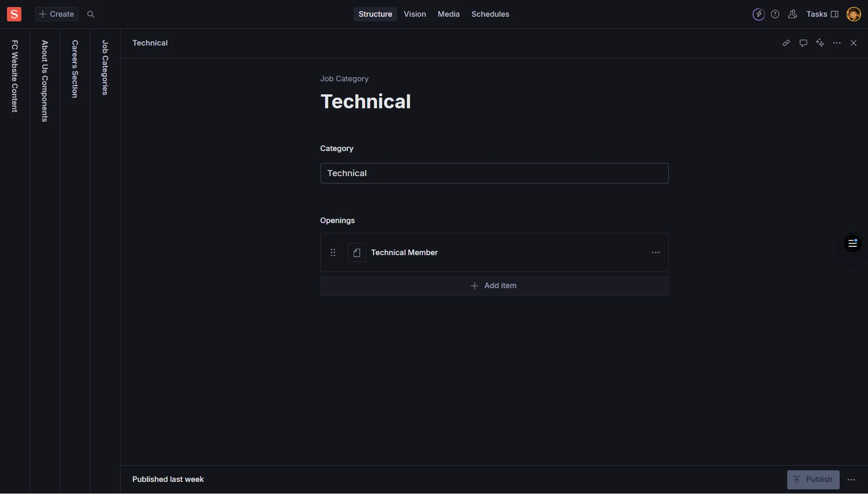Copy document link via link icon
This screenshot has width=868, height=494.
pyautogui.click(x=786, y=43)
